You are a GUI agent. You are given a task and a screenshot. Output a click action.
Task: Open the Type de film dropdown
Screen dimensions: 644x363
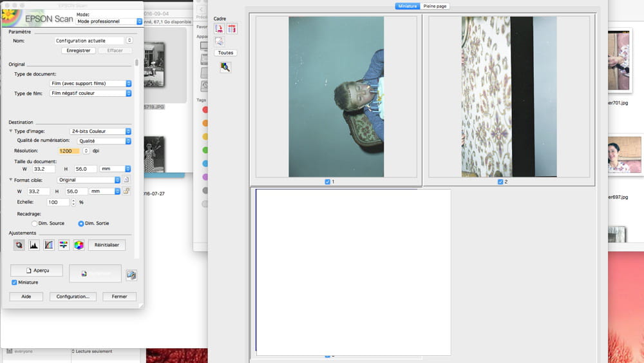(90, 93)
